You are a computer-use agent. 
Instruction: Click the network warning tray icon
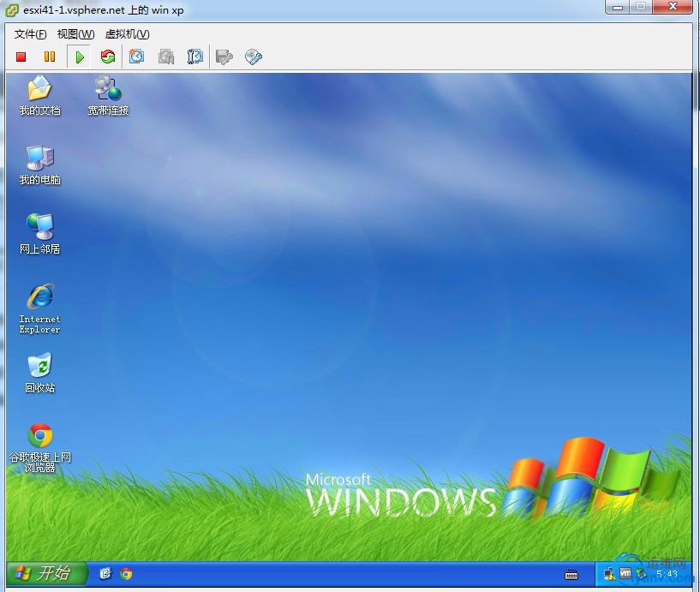[x=609, y=574]
